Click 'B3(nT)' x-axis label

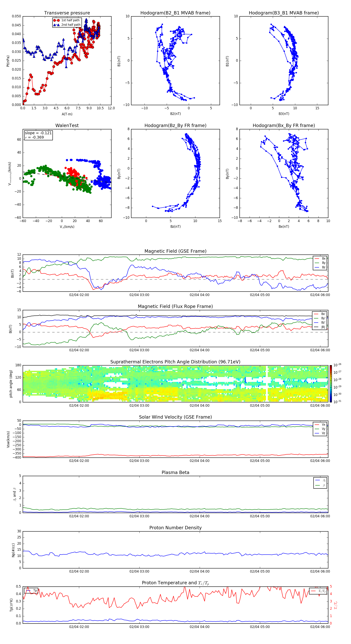click(284, 114)
